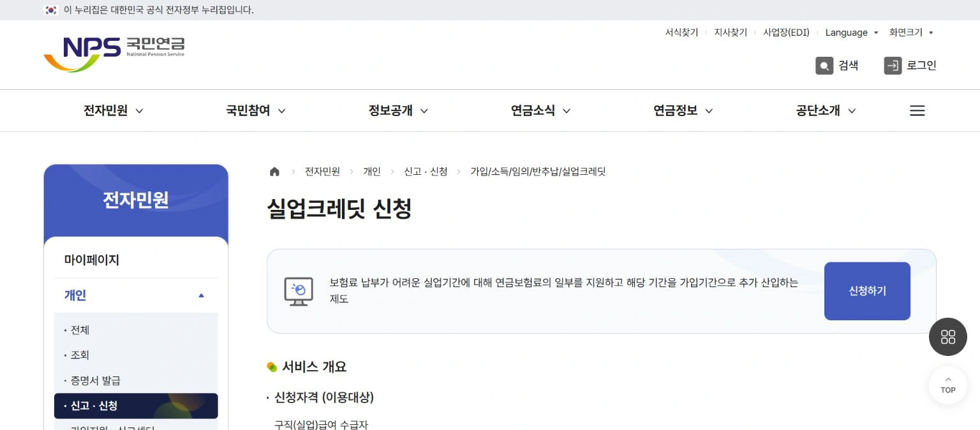Screen dimensions: 980x430
Task: Click the 구직(실업)급여 수급자 text
Action: tap(321, 424)
